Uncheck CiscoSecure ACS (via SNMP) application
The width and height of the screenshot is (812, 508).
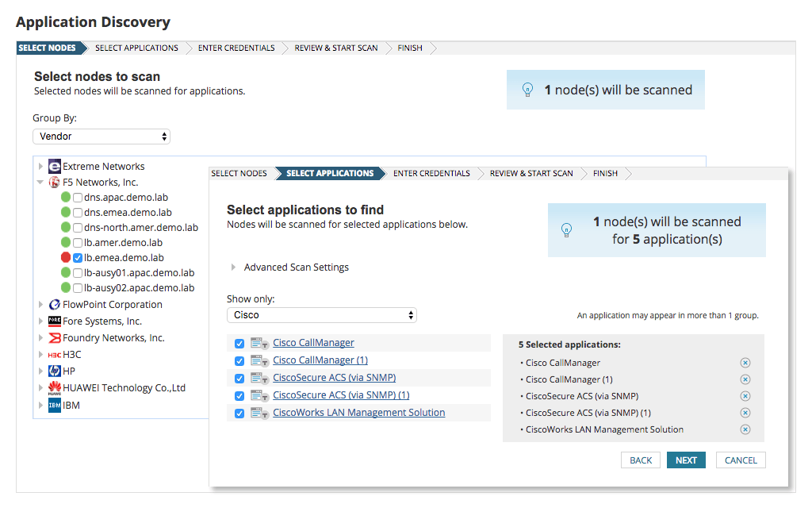(x=239, y=378)
